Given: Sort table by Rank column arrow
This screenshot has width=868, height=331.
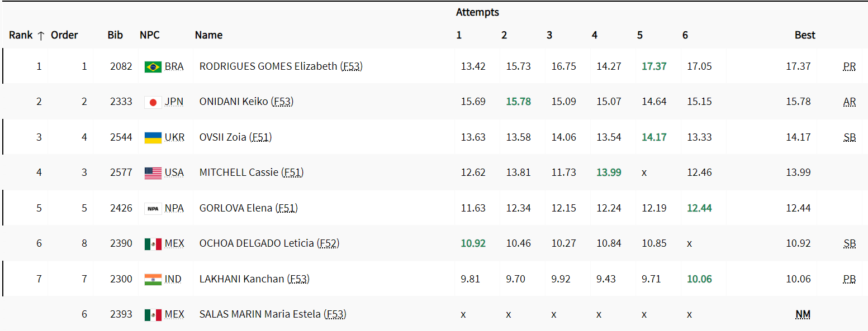Looking at the screenshot, I should click(x=41, y=35).
